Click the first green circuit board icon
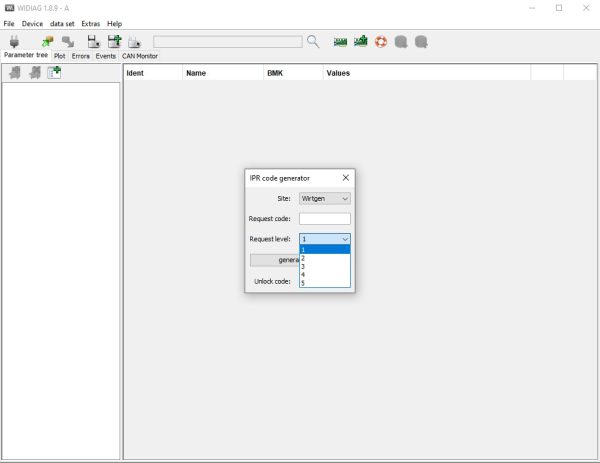The height and width of the screenshot is (463, 600). [x=340, y=42]
